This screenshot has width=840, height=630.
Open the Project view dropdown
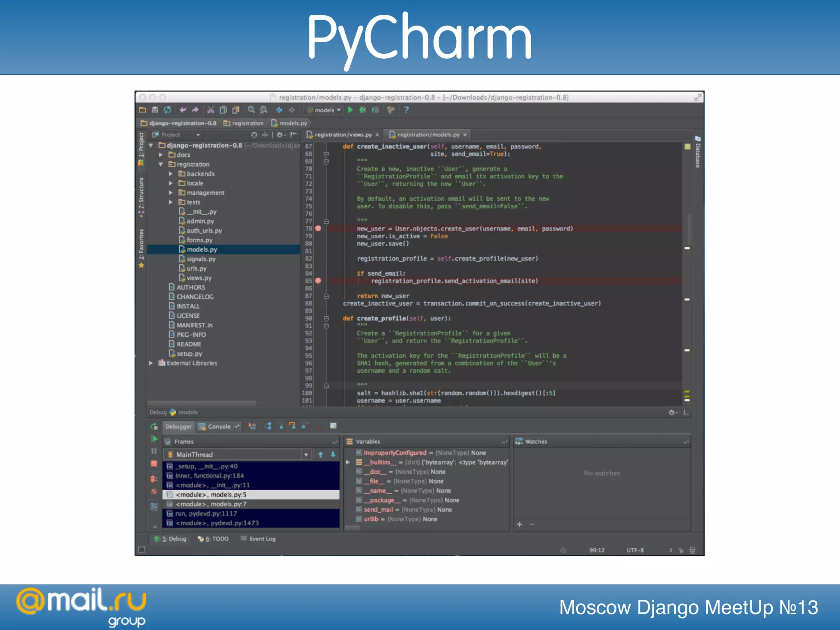pyautogui.click(x=176, y=135)
